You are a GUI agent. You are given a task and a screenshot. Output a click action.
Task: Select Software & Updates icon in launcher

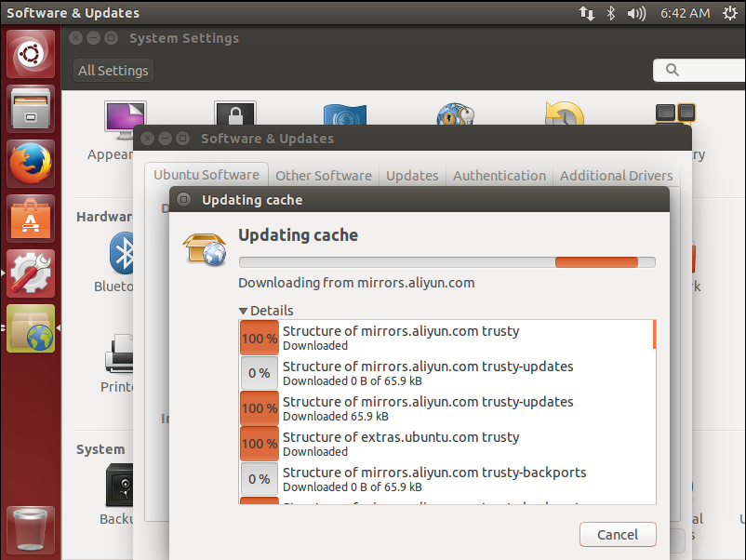point(31,328)
